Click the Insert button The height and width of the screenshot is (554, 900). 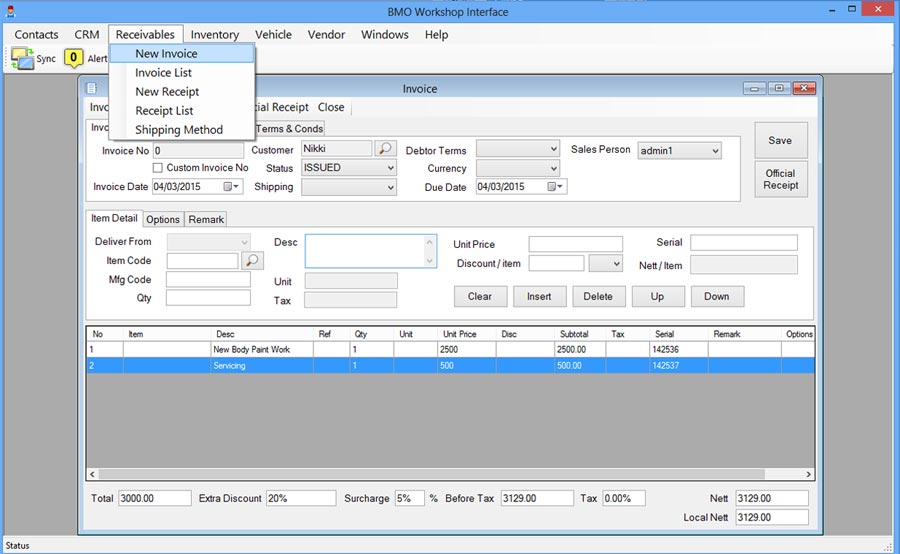pos(539,296)
